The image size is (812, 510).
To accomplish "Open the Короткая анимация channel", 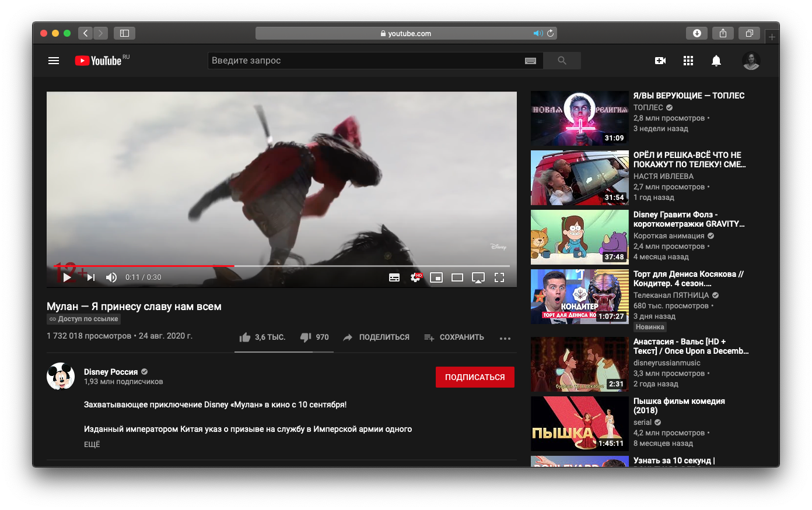I will (x=669, y=235).
